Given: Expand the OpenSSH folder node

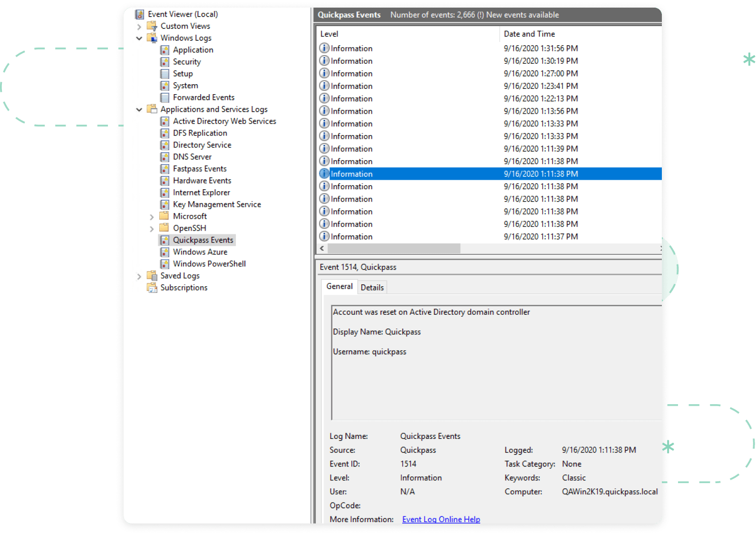Looking at the screenshot, I should point(152,229).
